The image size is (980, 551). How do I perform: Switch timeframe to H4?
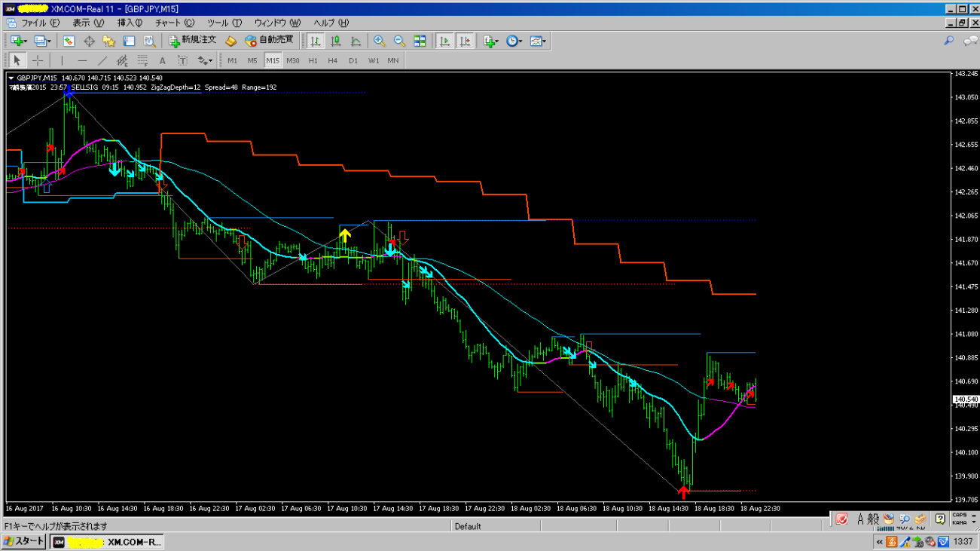tap(333, 60)
